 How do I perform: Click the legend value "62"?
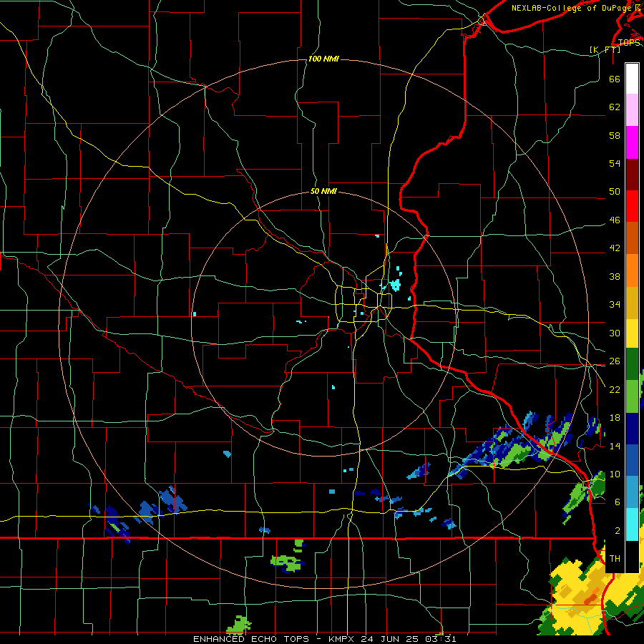click(615, 107)
